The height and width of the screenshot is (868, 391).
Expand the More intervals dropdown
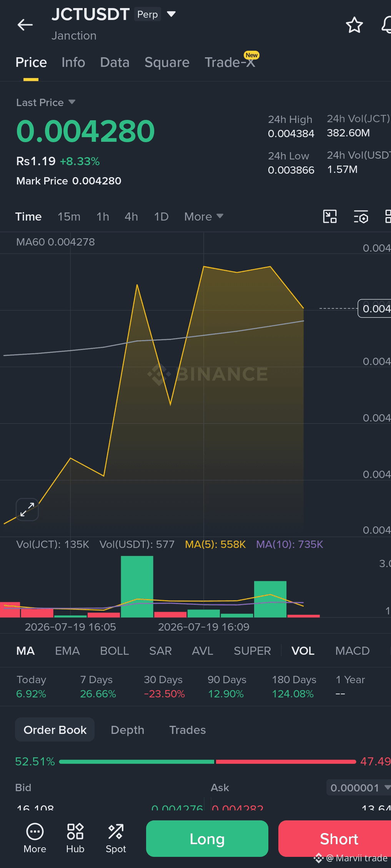(x=204, y=217)
